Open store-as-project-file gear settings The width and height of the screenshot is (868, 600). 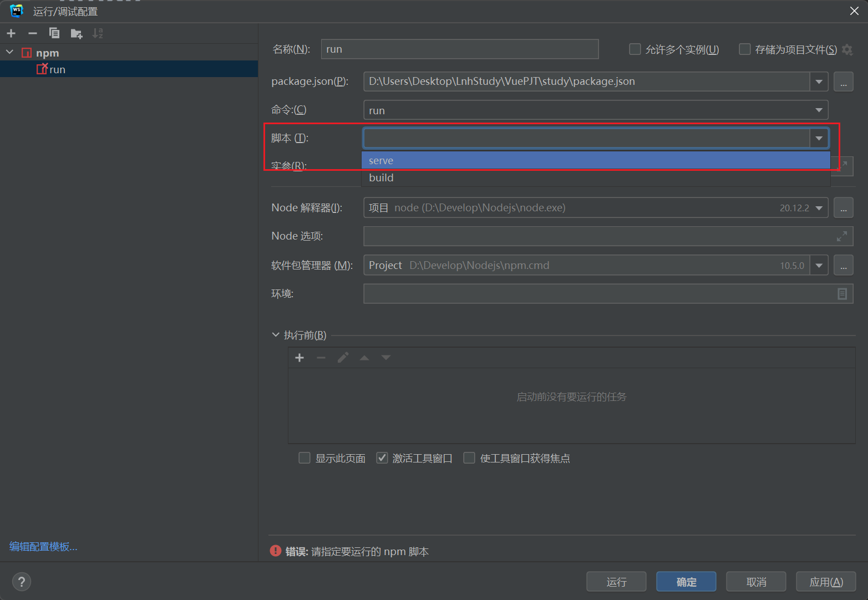[847, 49]
